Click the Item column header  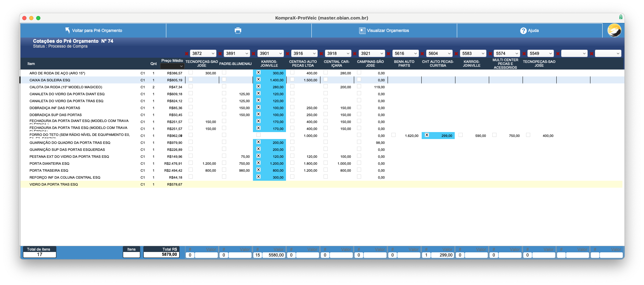(x=31, y=64)
